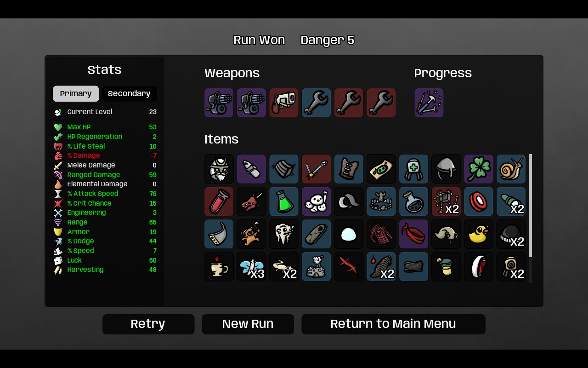Viewport: 588px width, 368px height.
Task: Select the white skulls pile item
Action: point(317,201)
